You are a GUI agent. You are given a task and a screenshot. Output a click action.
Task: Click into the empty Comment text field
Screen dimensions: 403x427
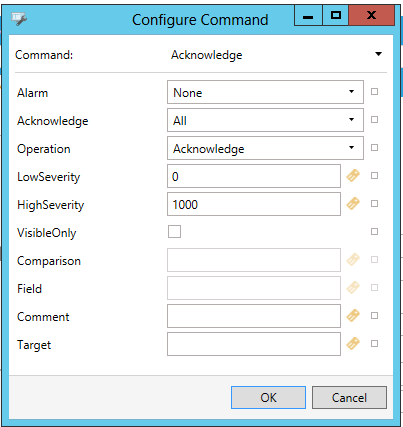click(254, 316)
